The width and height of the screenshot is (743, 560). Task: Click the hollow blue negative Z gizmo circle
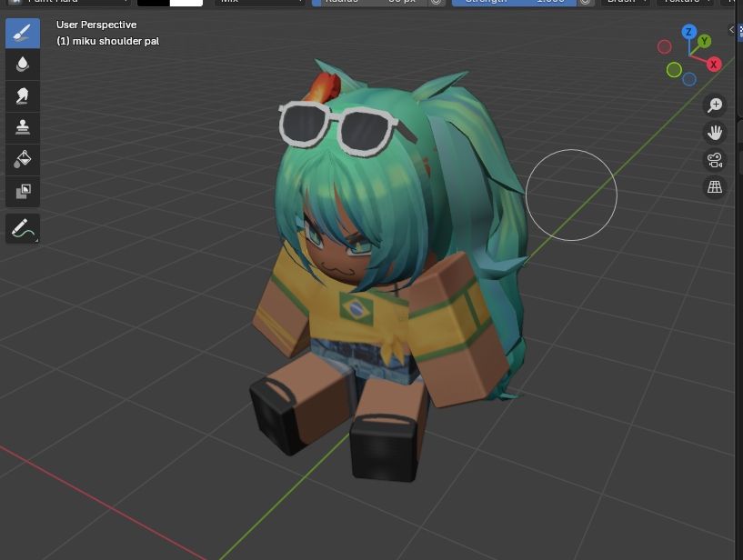(689, 79)
